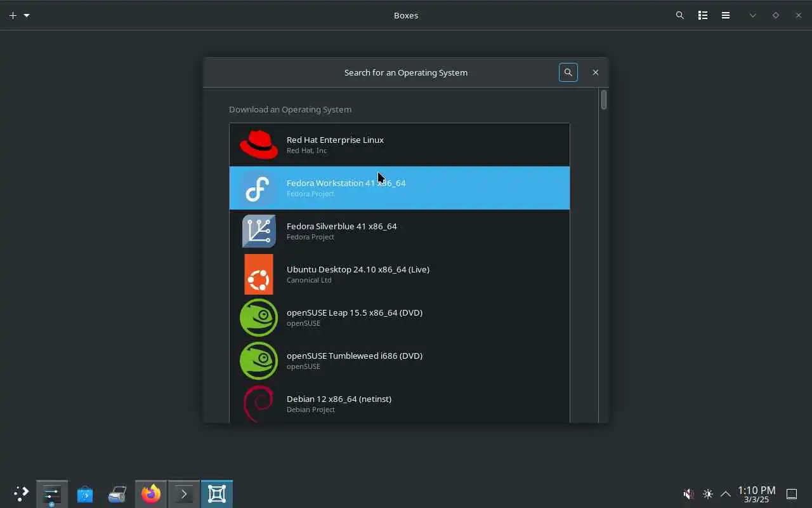Click the Red Hat logo icon

point(259,145)
